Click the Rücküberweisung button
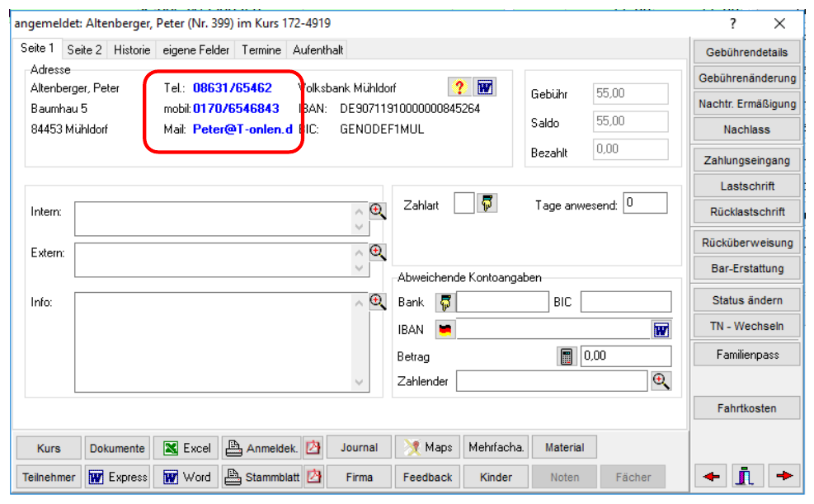814x504 pixels. coord(746,243)
